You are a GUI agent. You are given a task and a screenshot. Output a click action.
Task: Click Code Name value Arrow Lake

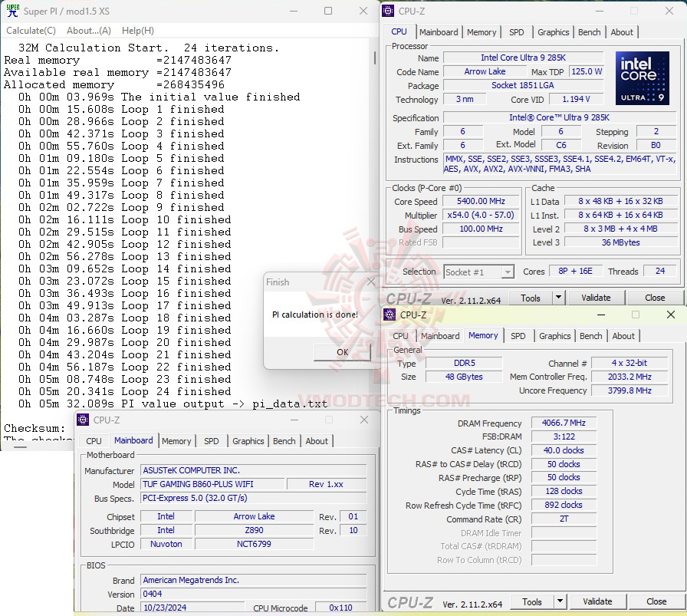pos(485,71)
